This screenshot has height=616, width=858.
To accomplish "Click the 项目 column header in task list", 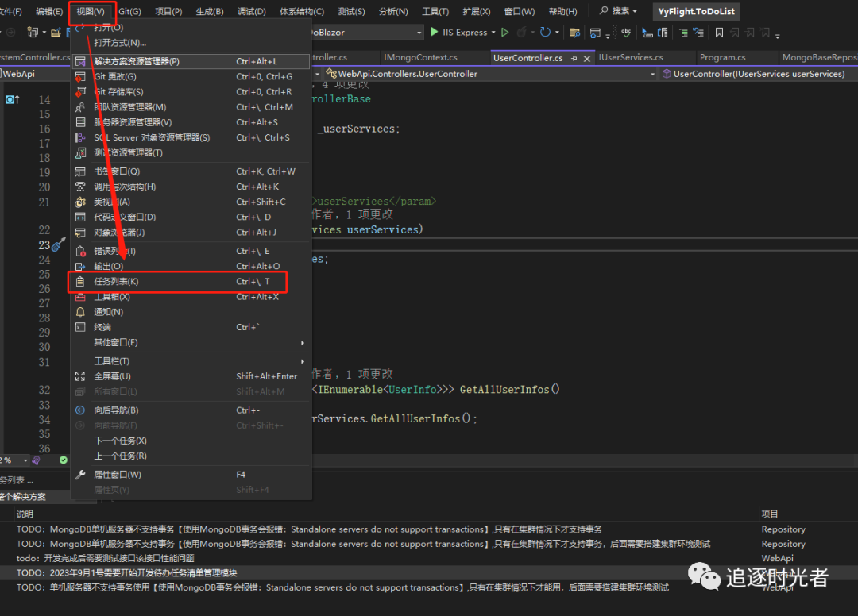I will 769,514.
